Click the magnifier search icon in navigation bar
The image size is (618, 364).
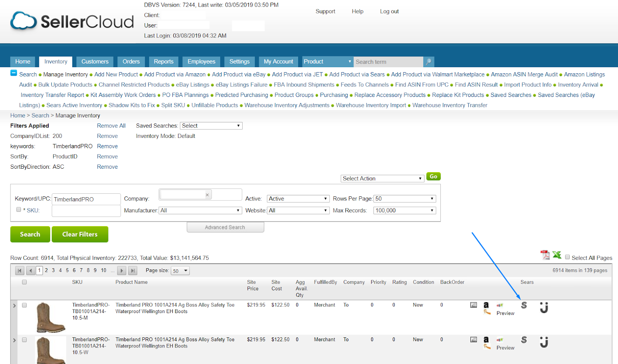point(428,62)
